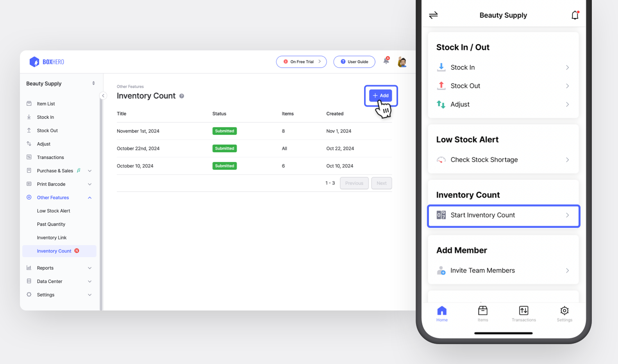Tap the Invite Team Members person icon
618x364 pixels.
[x=441, y=270]
